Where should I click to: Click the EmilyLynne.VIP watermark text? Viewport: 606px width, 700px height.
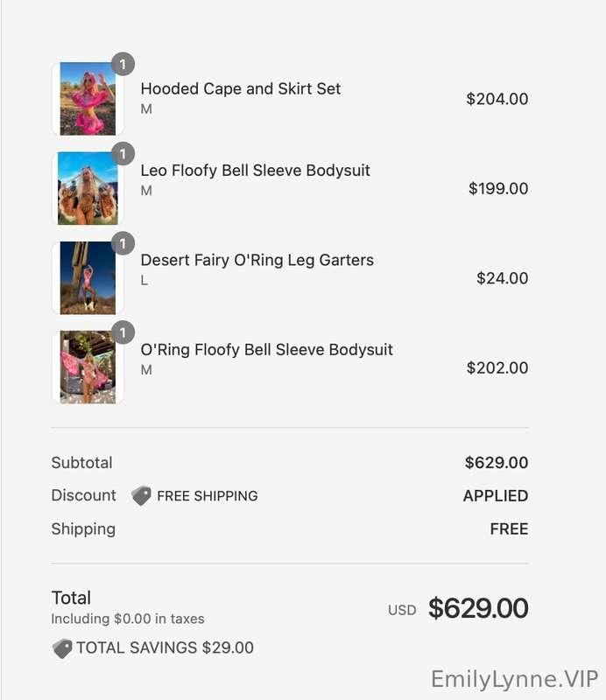pos(514,679)
